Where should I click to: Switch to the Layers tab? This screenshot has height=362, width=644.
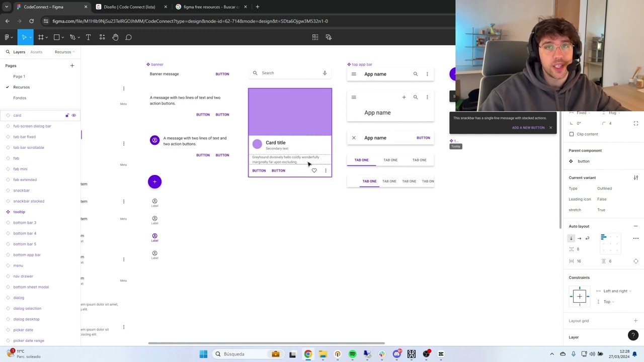point(19,52)
